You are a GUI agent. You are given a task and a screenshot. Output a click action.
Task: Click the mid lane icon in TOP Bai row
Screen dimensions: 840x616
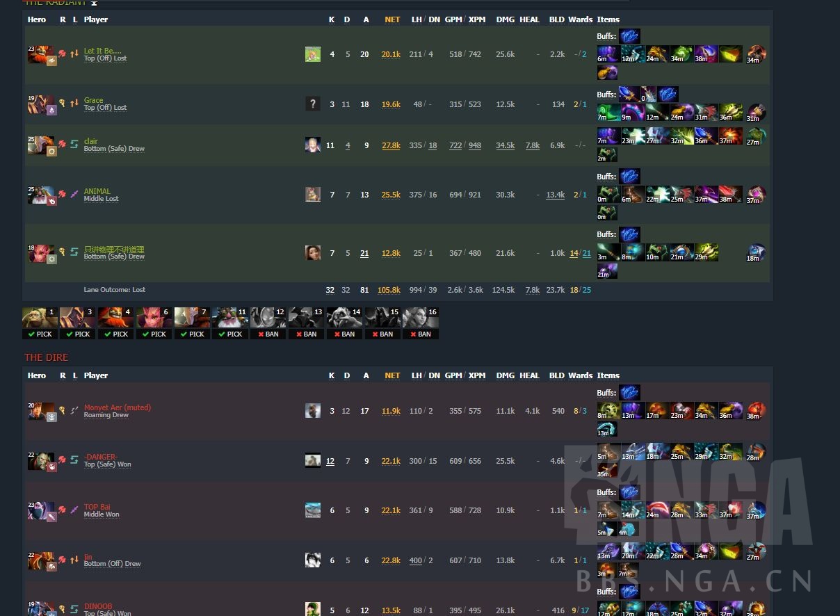(74, 510)
